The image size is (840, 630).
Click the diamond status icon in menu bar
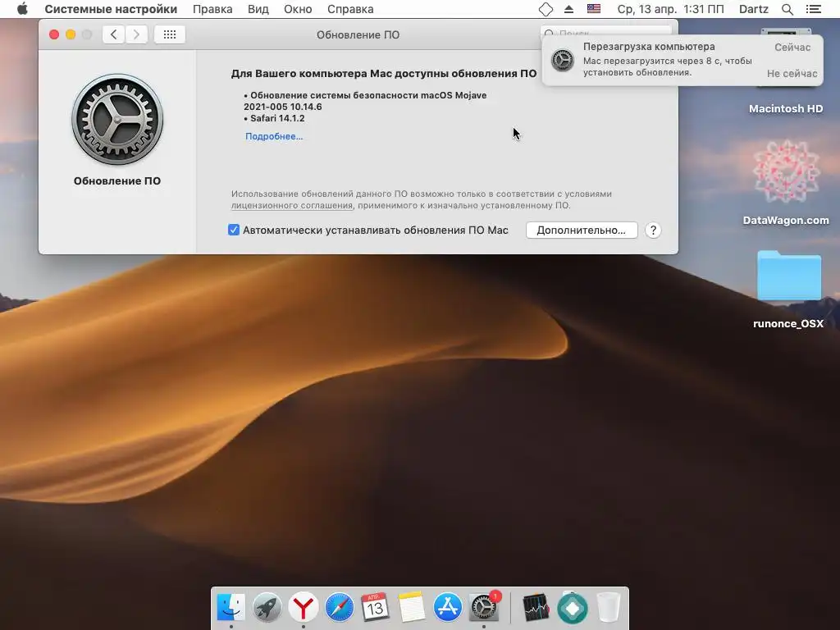546,9
